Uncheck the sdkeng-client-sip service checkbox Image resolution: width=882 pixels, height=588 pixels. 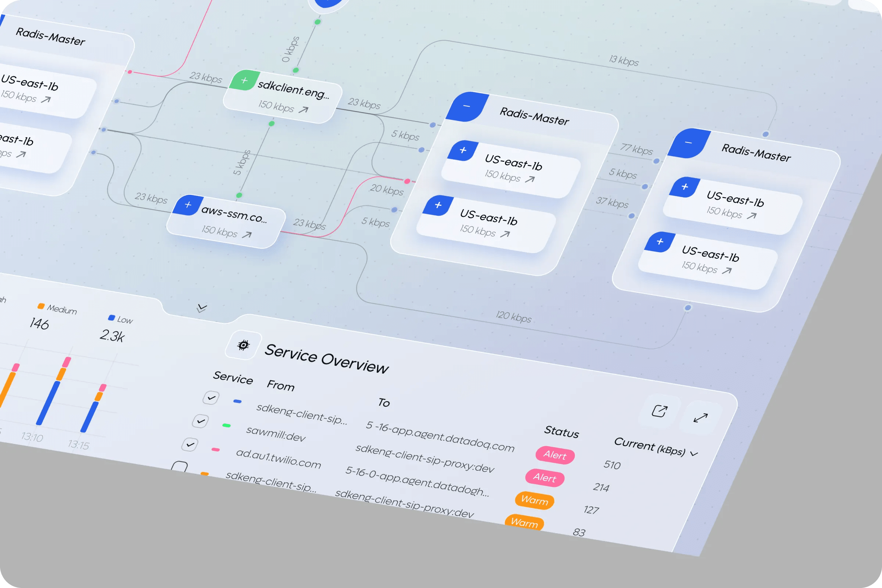[212, 398]
